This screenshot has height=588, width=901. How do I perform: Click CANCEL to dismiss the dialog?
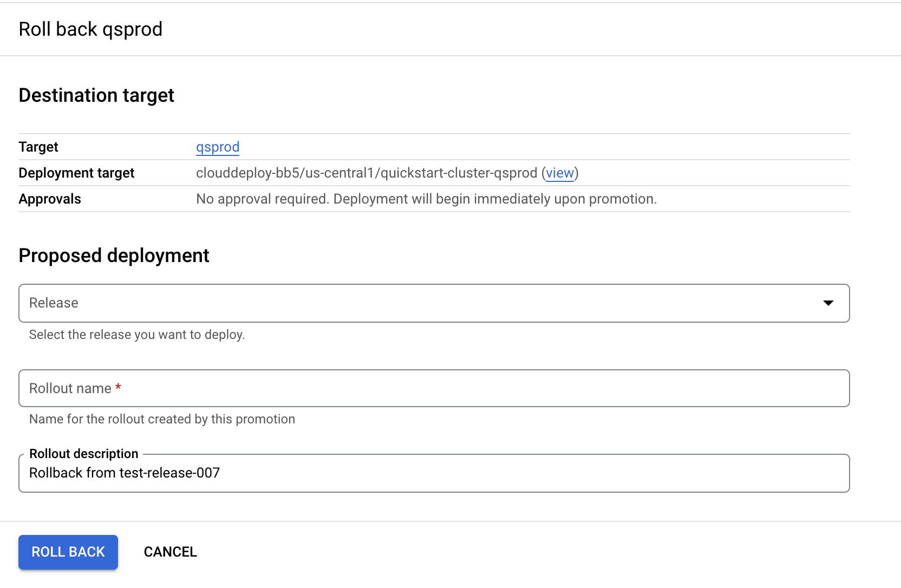pyautogui.click(x=170, y=552)
